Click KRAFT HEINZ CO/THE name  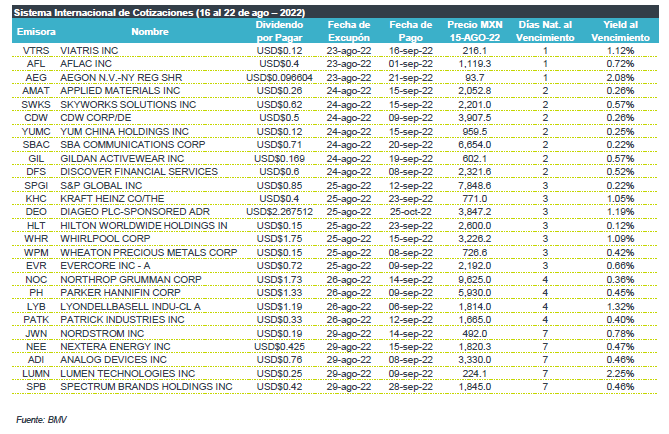pos(112,199)
